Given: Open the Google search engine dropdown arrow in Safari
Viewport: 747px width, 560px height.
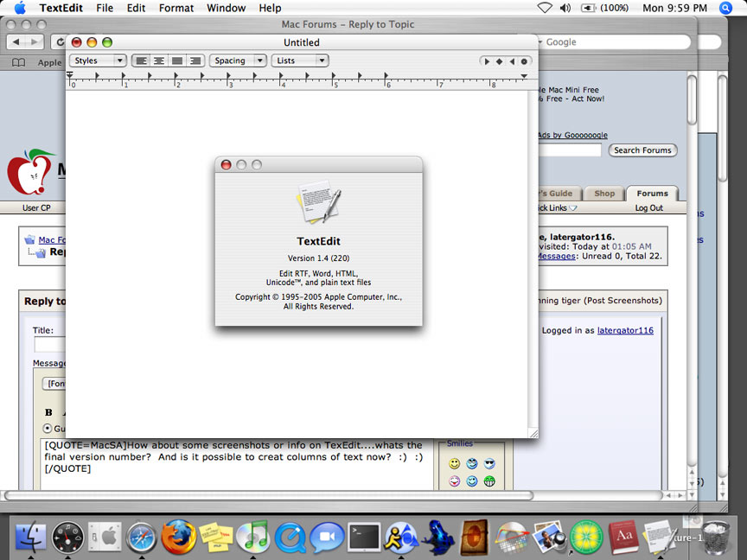Looking at the screenshot, I should tap(540, 41).
